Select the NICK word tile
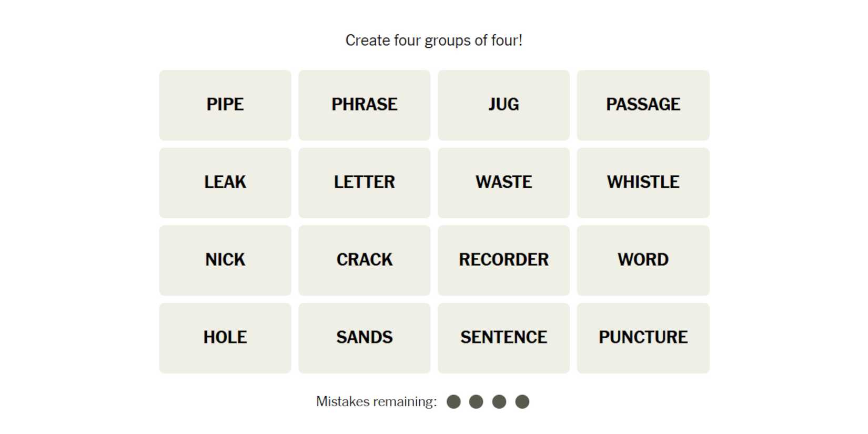The height and width of the screenshot is (434, 868). tap(225, 260)
